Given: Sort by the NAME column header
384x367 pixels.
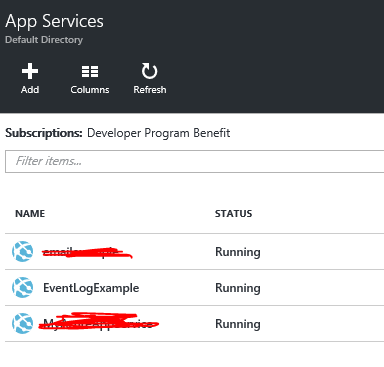Looking at the screenshot, I should pyautogui.click(x=30, y=213).
